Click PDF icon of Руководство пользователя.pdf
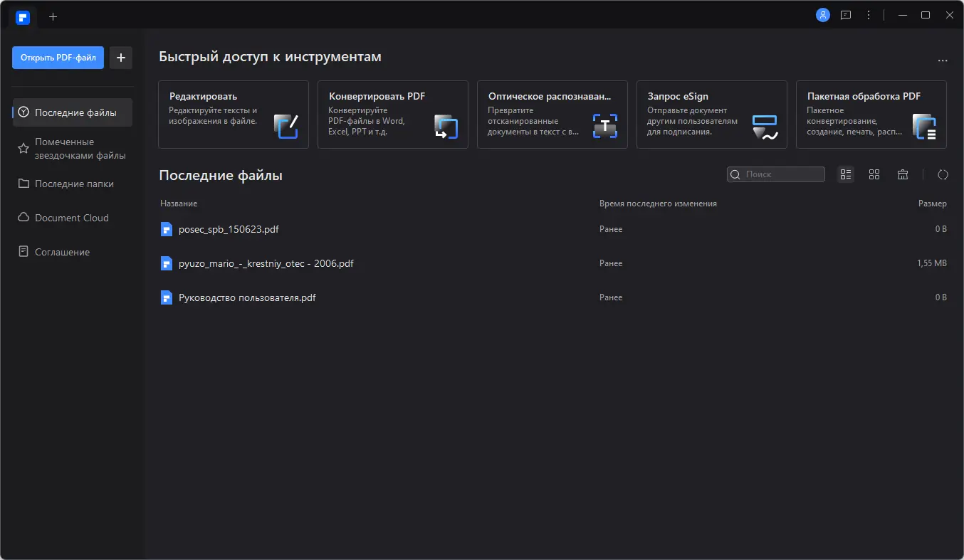 pyautogui.click(x=167, y=297)
